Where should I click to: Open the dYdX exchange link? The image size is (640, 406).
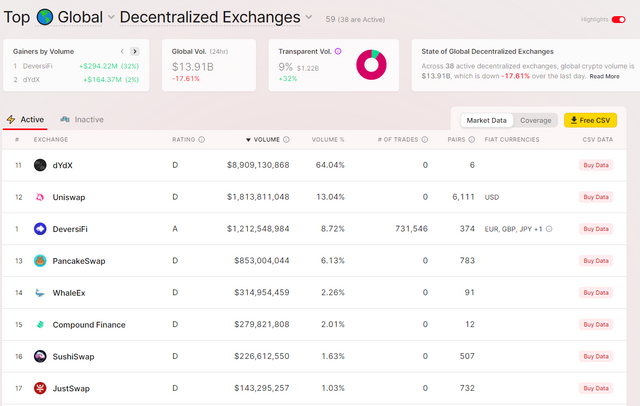62,165
